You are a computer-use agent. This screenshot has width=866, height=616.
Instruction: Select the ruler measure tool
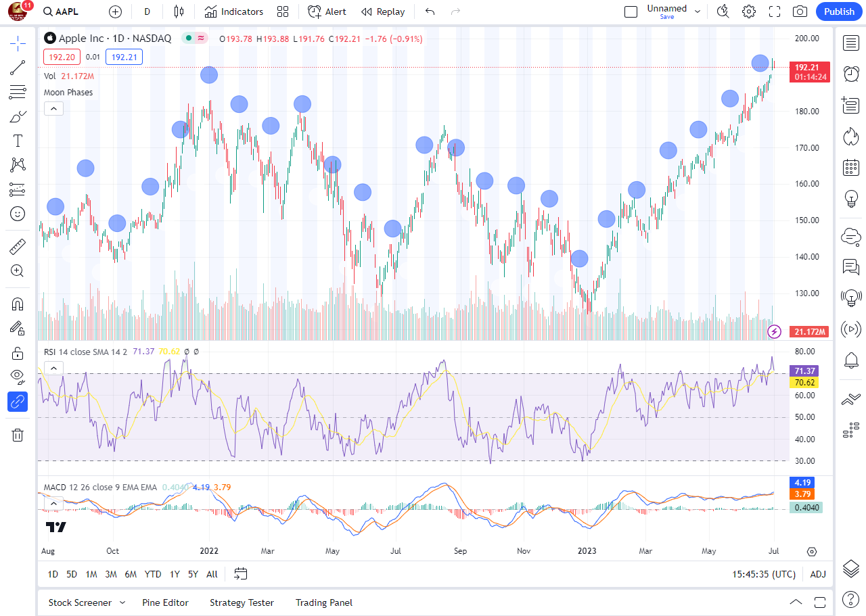click(x=18, y=246)
